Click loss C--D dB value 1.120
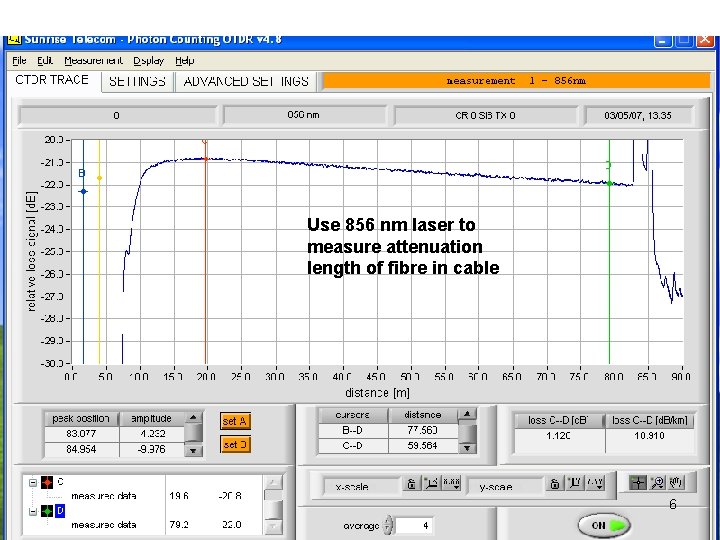This screenshot has height=540, width=720. 558,435
